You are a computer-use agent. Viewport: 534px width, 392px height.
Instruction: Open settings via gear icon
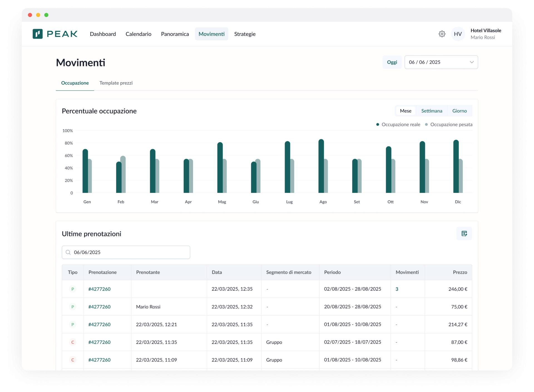tap(442, 34)
